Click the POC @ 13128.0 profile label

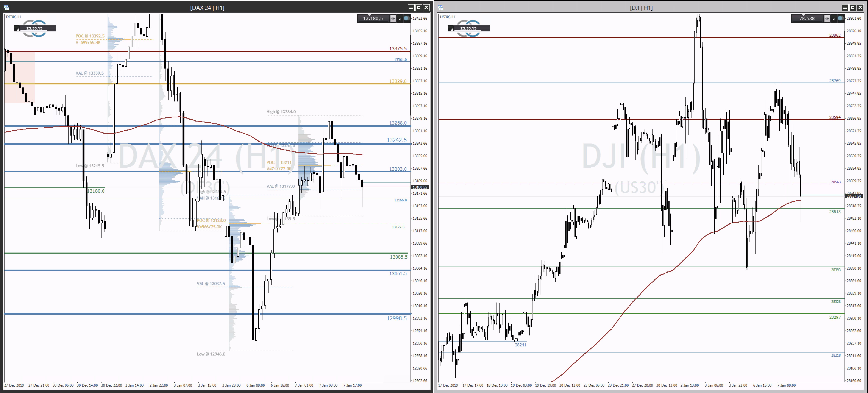(x=211, y=220)
